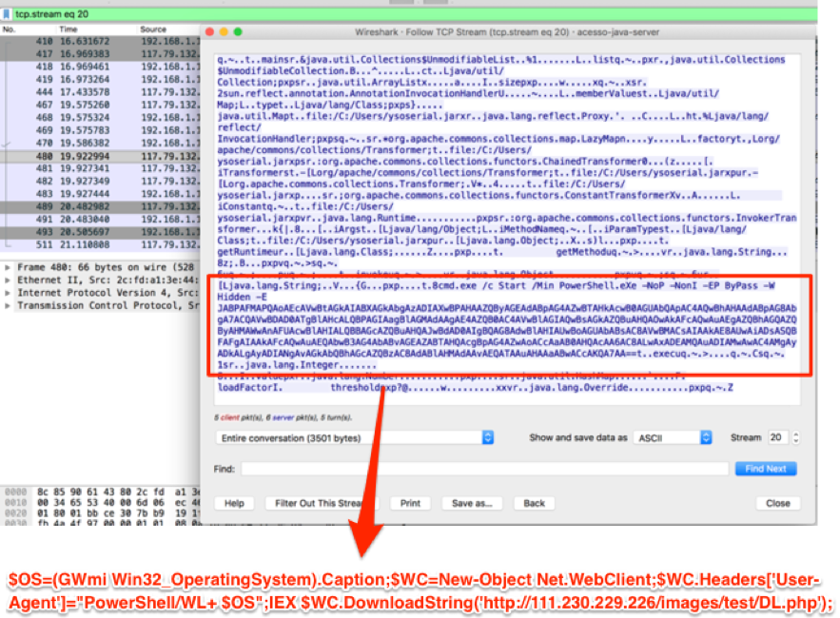Click the loadFactorI threshold stream line

476,387
